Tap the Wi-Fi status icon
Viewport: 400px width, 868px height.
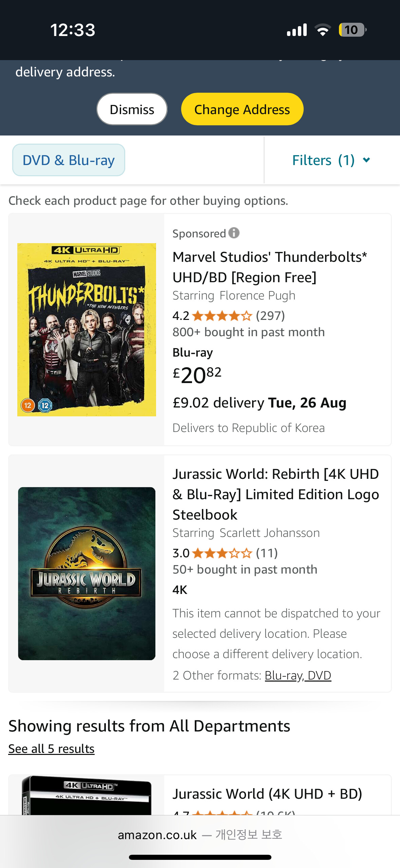click(x=323, y=30)
